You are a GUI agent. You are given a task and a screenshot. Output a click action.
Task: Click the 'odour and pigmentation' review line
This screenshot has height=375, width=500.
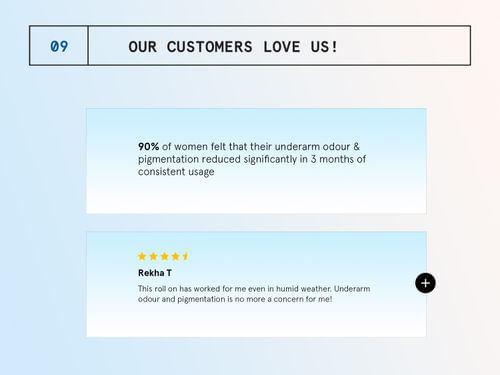pyautogui.click(x=235, y=299)
